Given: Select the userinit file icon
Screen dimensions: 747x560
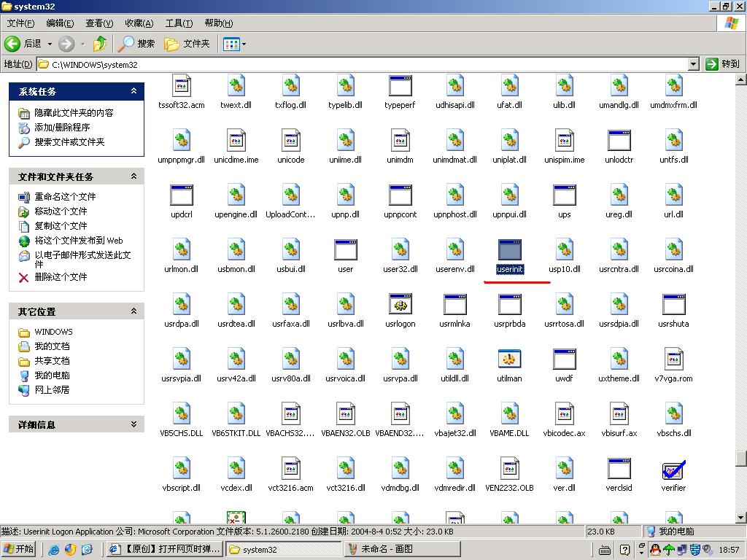Looking at the screenshot, I should click(509, 250).
